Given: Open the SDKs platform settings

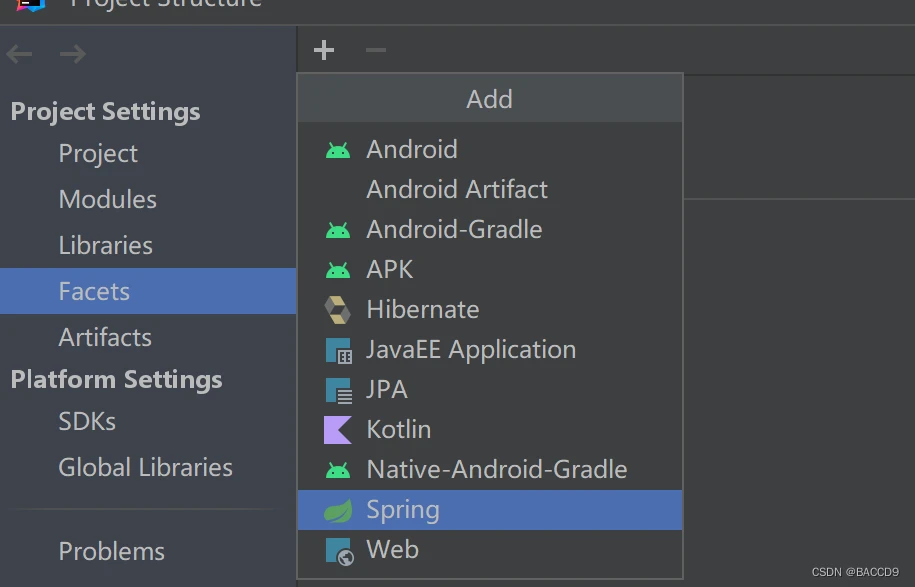Looking at the screenshot, I should click(x=148, y=421).
